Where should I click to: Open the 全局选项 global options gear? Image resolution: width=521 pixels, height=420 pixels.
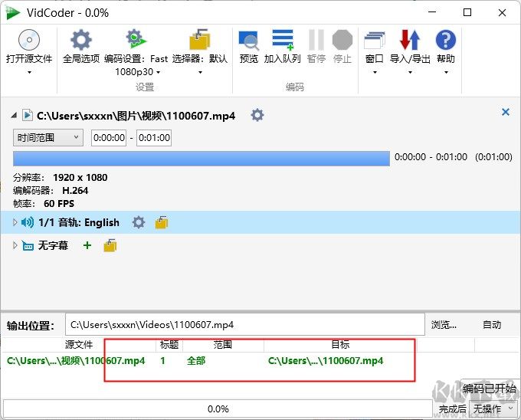(81, 40)
